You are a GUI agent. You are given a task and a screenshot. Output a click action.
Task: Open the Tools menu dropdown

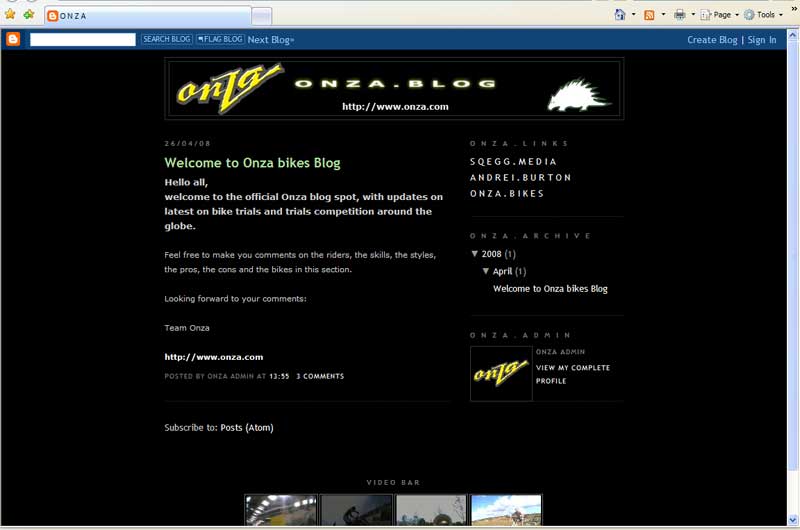(763, 15)
